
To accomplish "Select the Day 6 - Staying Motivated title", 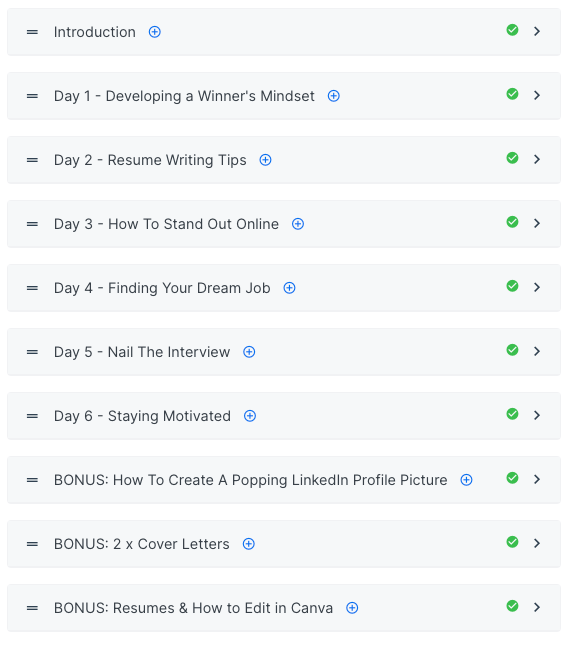I will [x=142, y=416].
